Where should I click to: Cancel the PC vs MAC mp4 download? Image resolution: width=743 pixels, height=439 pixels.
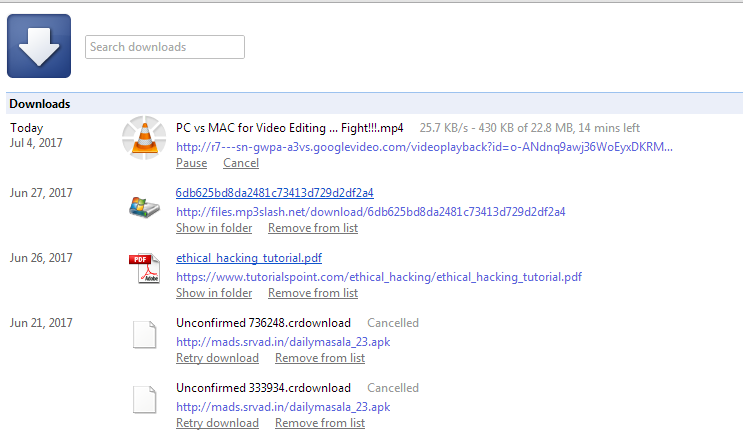[241, 163]
